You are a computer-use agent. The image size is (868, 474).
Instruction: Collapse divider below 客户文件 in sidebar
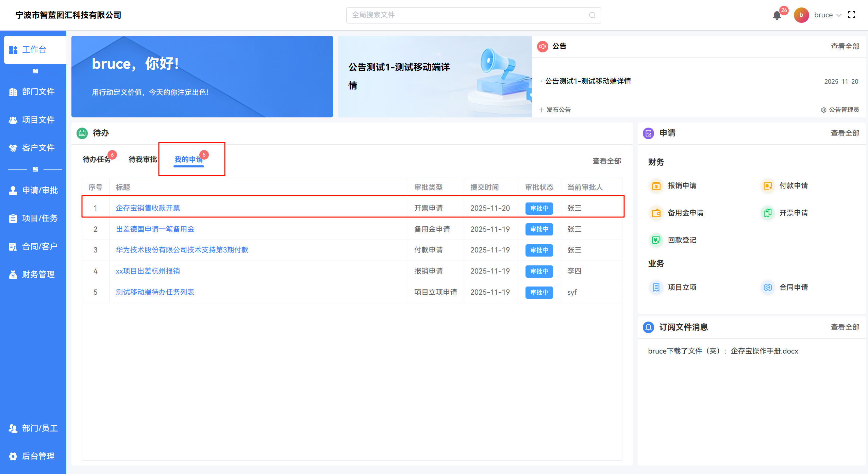tap(35, 169)
